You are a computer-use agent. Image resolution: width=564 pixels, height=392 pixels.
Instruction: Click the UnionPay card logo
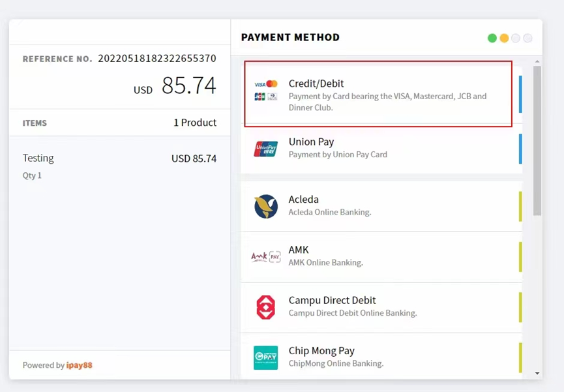(x=265, y=149)
